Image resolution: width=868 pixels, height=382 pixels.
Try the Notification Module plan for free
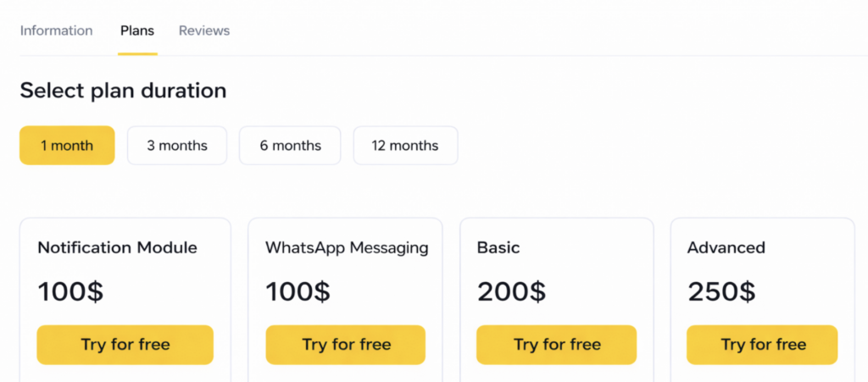click(125, 345)
